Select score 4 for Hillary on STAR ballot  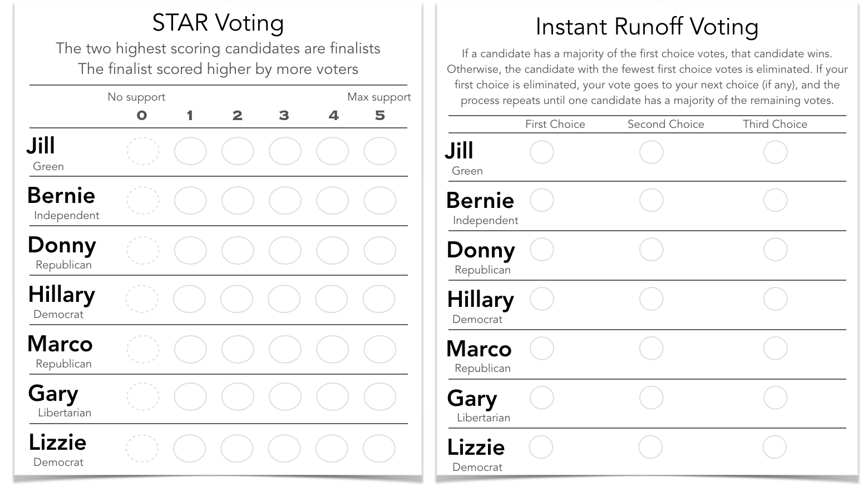(x=332, y=299)
